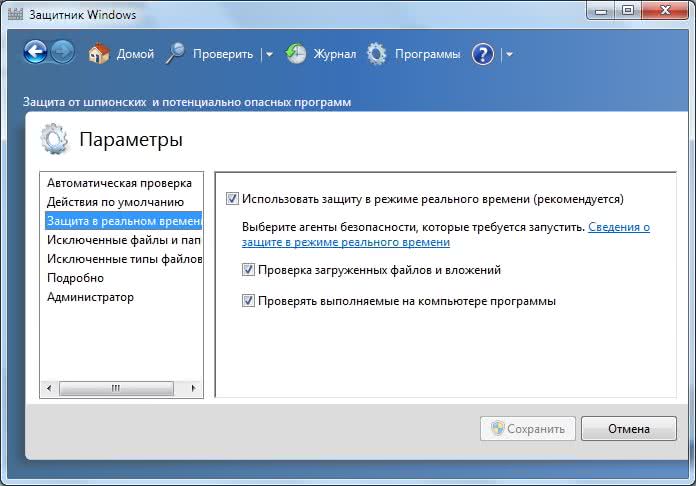The width and height of the screenshot is (696, 486).
Task: Uncheck Использовать защиту в режиме реального времени
Action: pyautogui.click(x=232, y=198)
